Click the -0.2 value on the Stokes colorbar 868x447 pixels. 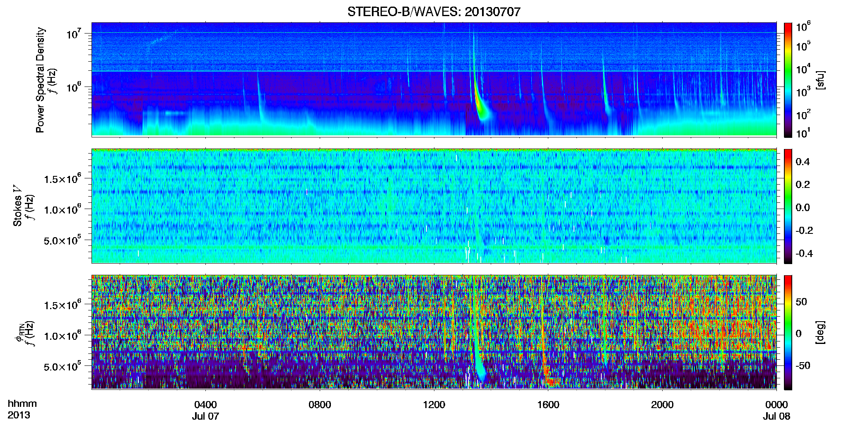(804, 231)
